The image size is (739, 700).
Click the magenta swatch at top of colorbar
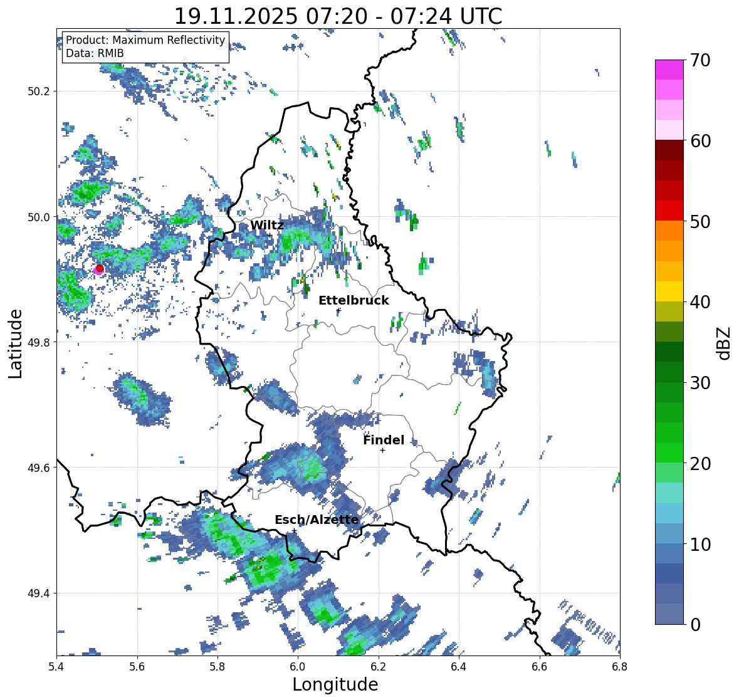[669, 70]
